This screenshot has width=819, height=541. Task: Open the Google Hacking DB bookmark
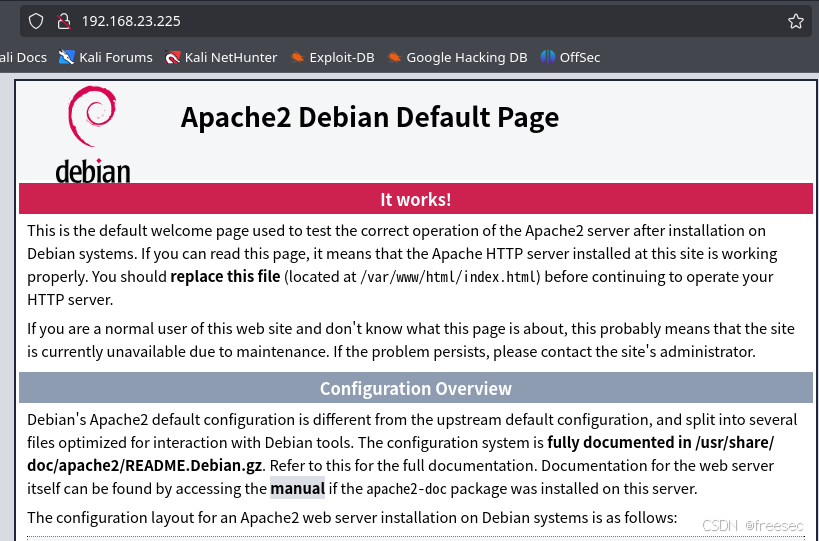coord(458,57)
